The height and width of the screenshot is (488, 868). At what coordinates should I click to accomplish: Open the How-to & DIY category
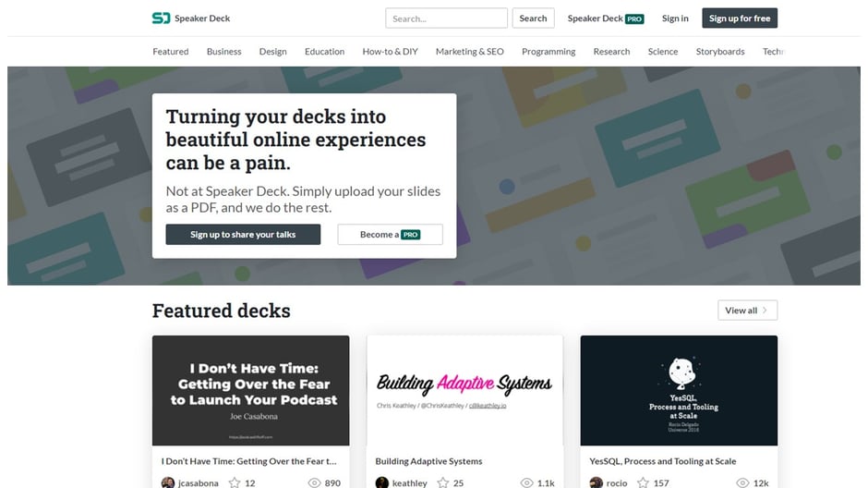pos(391,52)
